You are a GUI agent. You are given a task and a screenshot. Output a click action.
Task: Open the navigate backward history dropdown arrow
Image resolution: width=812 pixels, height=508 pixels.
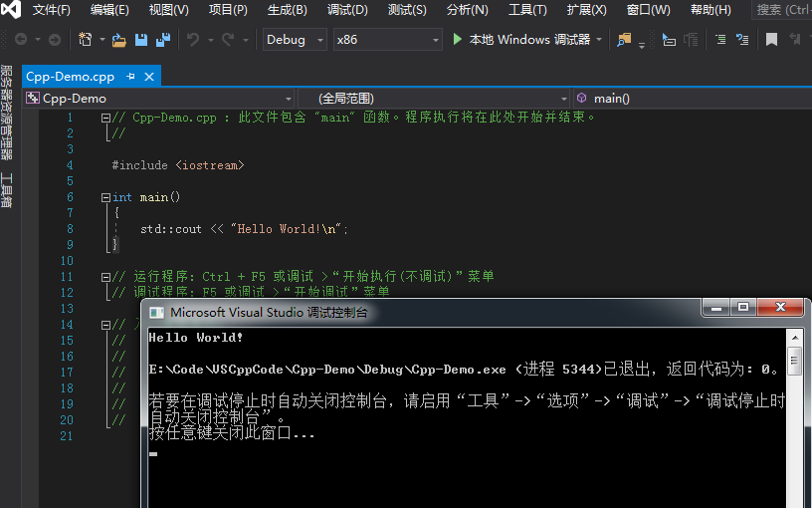pyautogui.click(x=37, y=40)
